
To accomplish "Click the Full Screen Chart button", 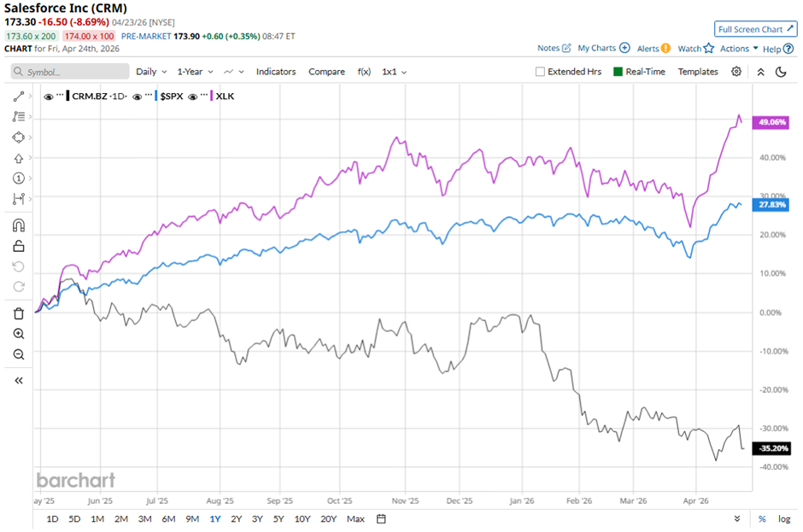I will tap(756, 29).
